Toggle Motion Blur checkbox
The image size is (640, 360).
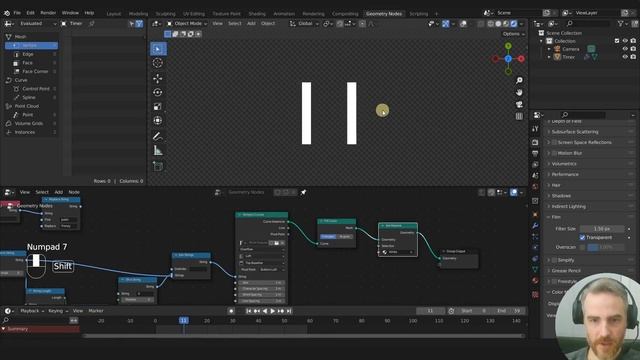pyautogui.click(x=554, y=153)
